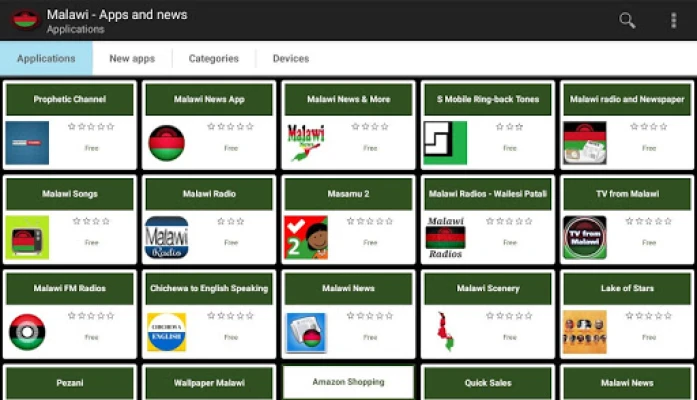Open the Malawi Scenery map icon
697x400 pixels.
click(445, 332)
